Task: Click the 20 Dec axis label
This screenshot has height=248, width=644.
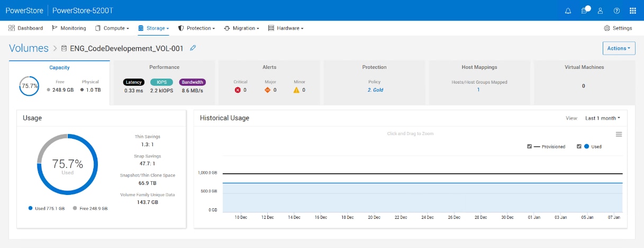Action: pos(374,217)
